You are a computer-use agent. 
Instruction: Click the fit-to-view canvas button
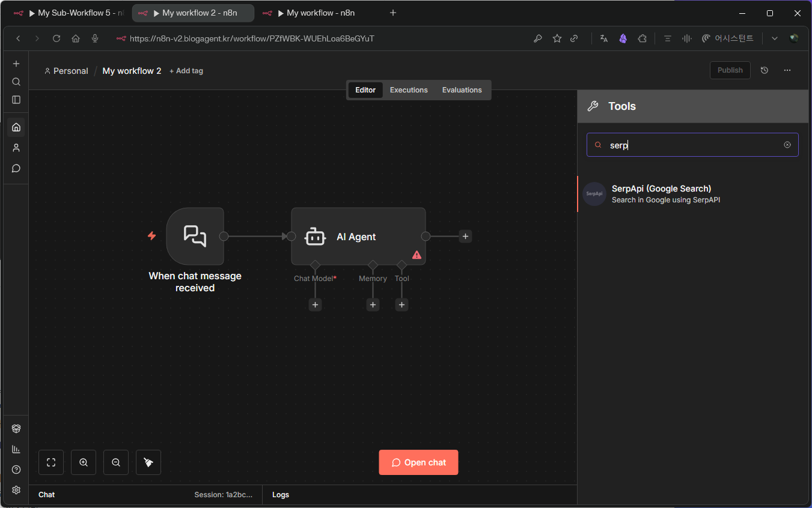(51, 462)
